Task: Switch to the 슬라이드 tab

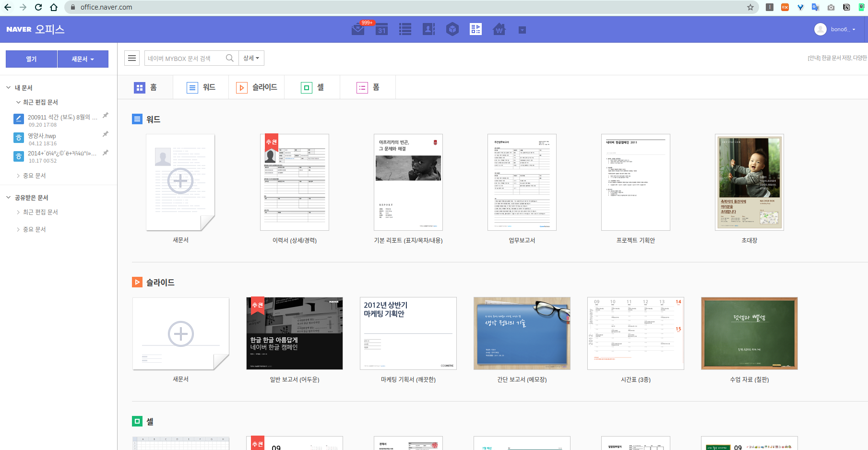Action: [x=257, y=87]
